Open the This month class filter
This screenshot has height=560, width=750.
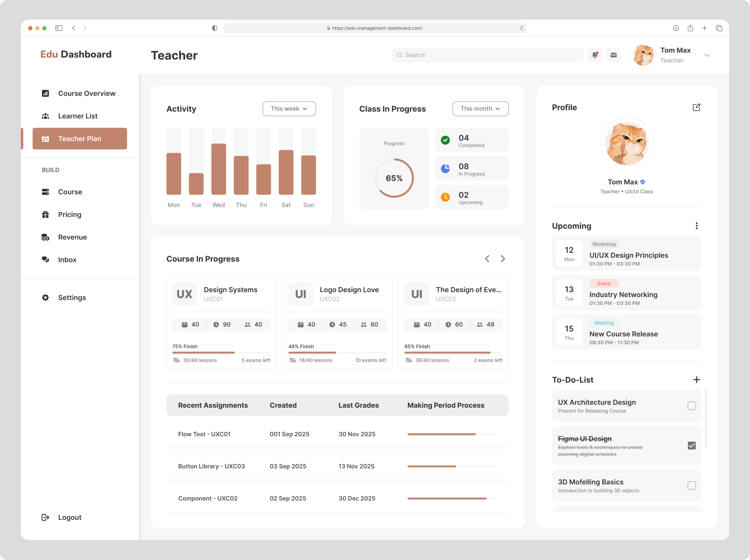click(x=480, y=108)
